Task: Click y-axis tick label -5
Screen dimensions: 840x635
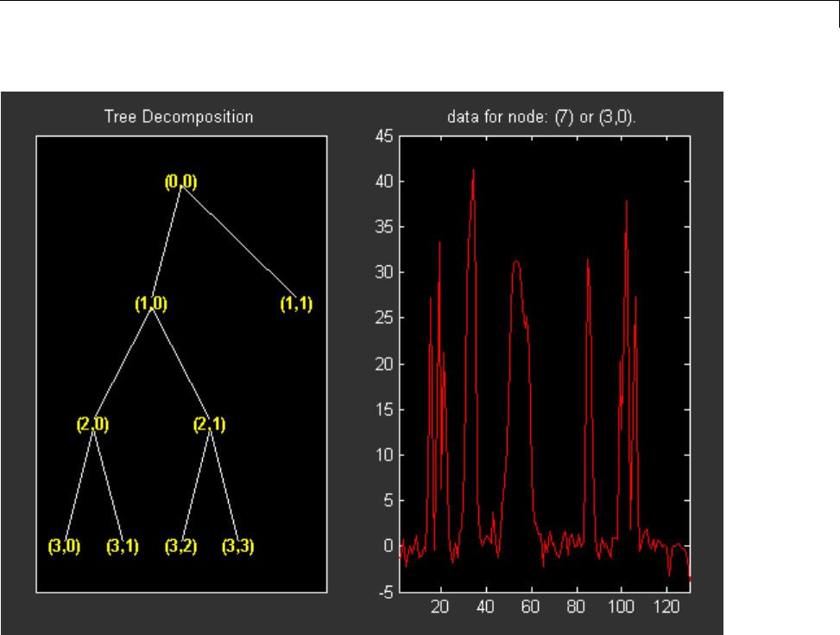Action: [386, 593]
